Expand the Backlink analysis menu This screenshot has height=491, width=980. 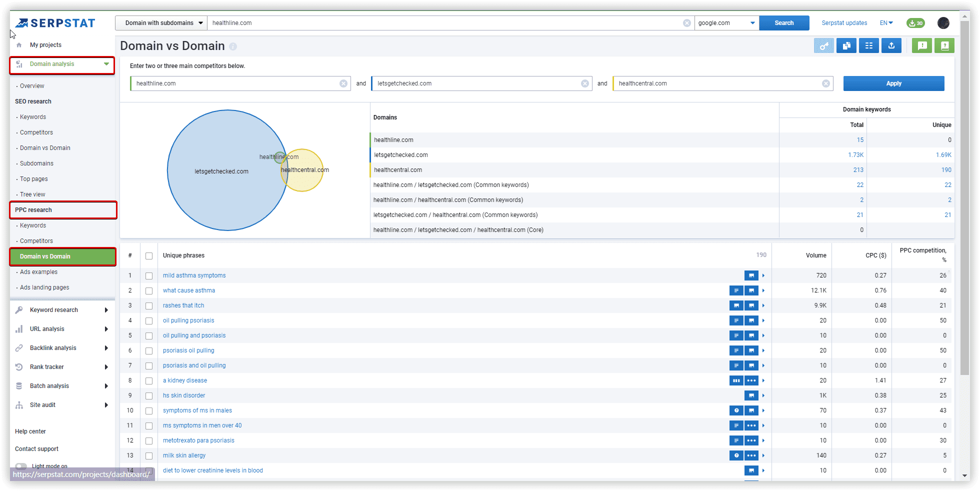point(106,348)
